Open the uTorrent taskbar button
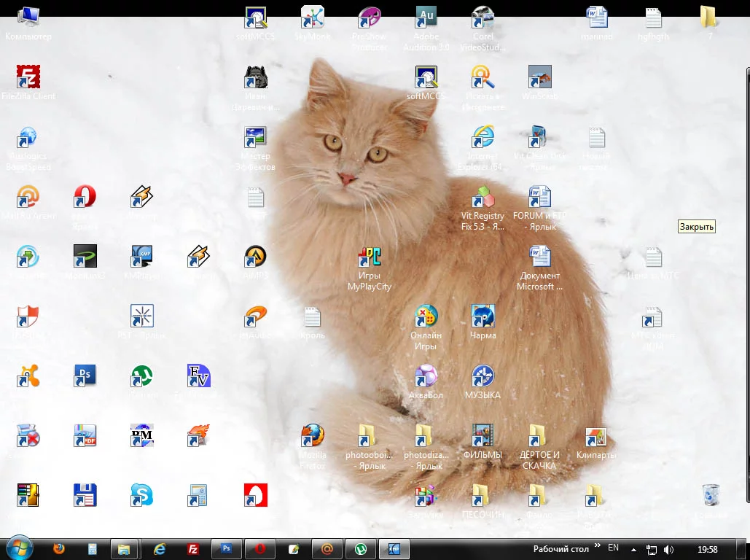This screenshot has width=750, height=560. [x=360, y=549]
